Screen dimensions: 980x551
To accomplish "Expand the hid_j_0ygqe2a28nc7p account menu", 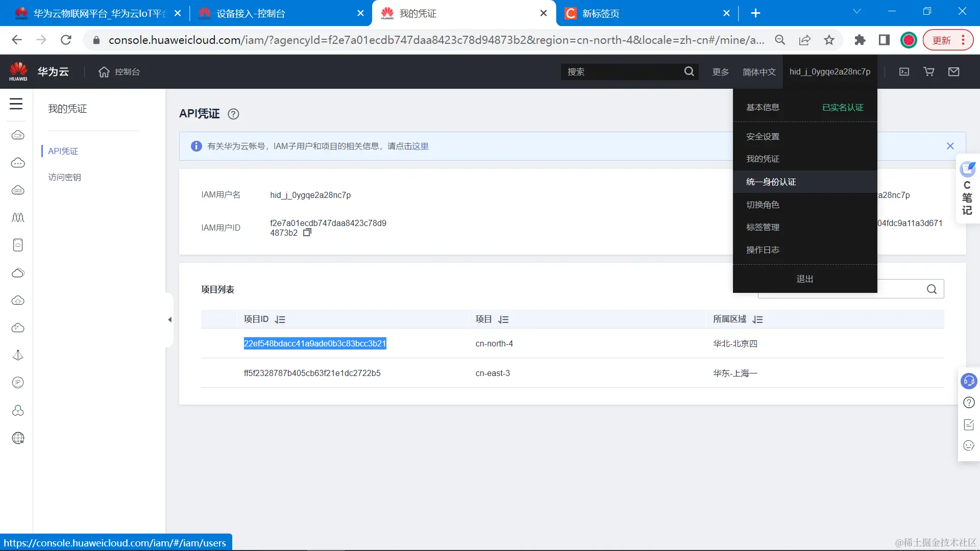I will coord(829,72).
